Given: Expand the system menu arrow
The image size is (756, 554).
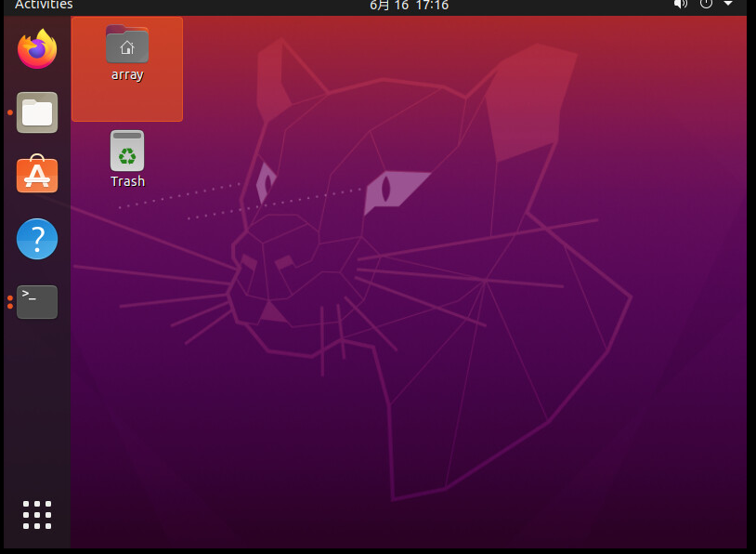Looking at the screenshot, I should click(x=728, y=4).
